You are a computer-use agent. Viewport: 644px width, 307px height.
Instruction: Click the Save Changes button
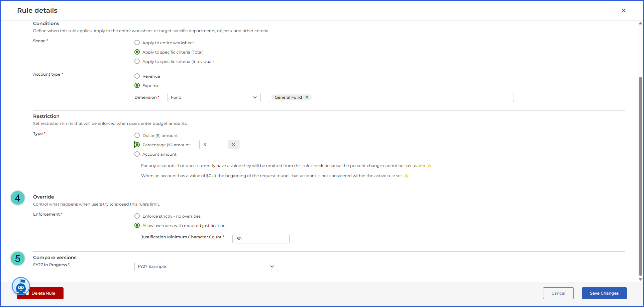(604, 293)
